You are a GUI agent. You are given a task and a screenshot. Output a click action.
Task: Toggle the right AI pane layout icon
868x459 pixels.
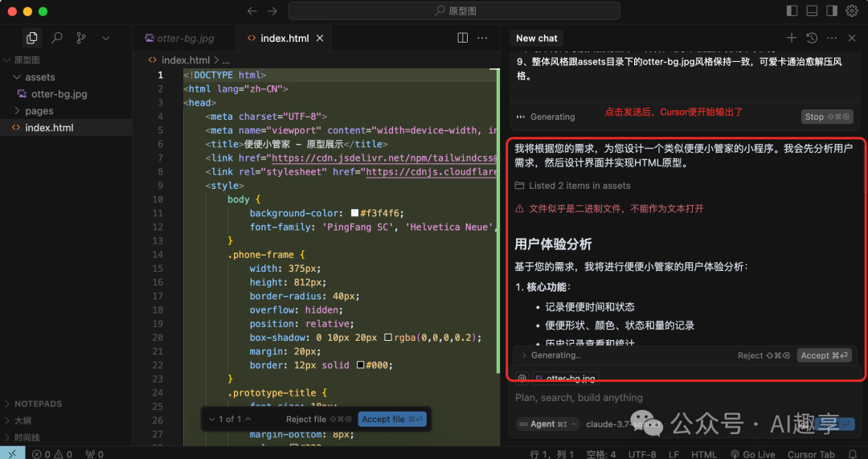tap(832, 11)
